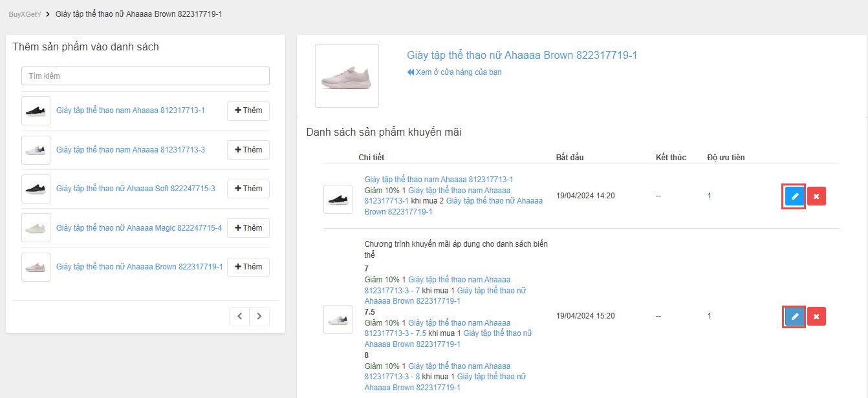Click black shoe thumbnail in first promotion row

(338, 200)
